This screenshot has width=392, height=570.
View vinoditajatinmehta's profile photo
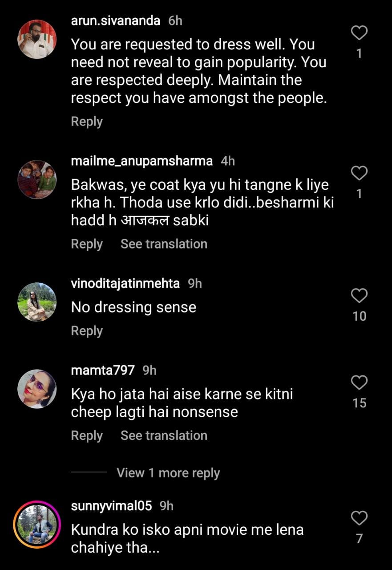point(37,302)
